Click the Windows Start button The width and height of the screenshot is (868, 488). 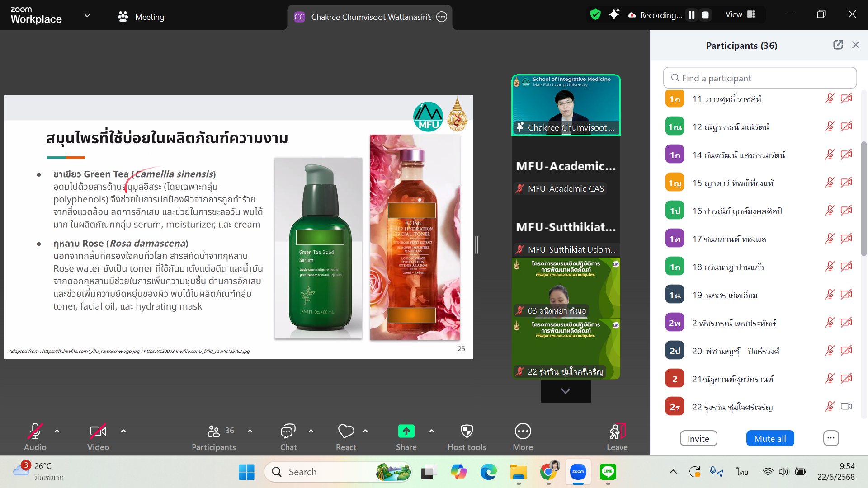(246, 472)
